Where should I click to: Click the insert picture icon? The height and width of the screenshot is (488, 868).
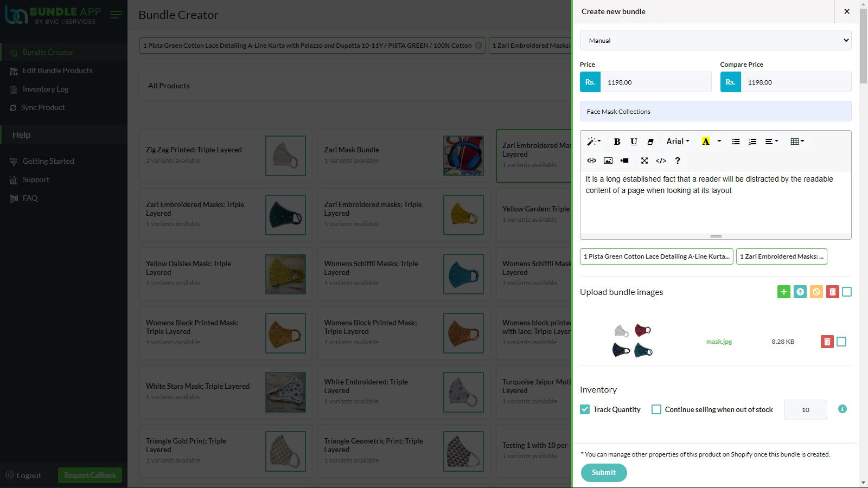pyautogui.click(x=608, y=160)
